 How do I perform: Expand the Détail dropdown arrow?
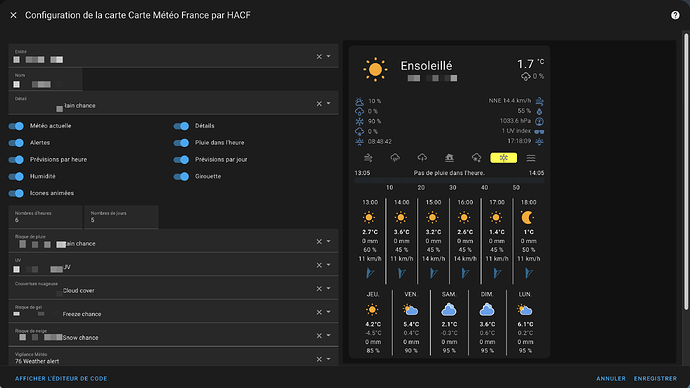coord(329,103)
